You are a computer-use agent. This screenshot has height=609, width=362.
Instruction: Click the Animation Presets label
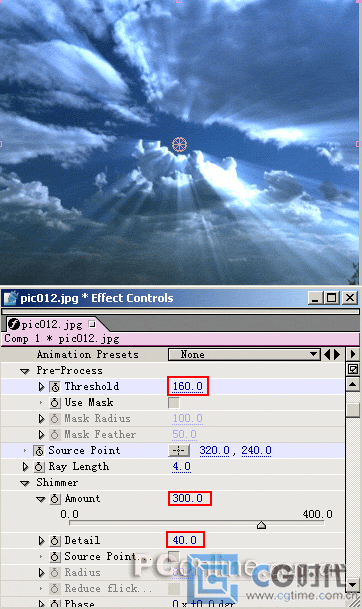tap(88, 355)
